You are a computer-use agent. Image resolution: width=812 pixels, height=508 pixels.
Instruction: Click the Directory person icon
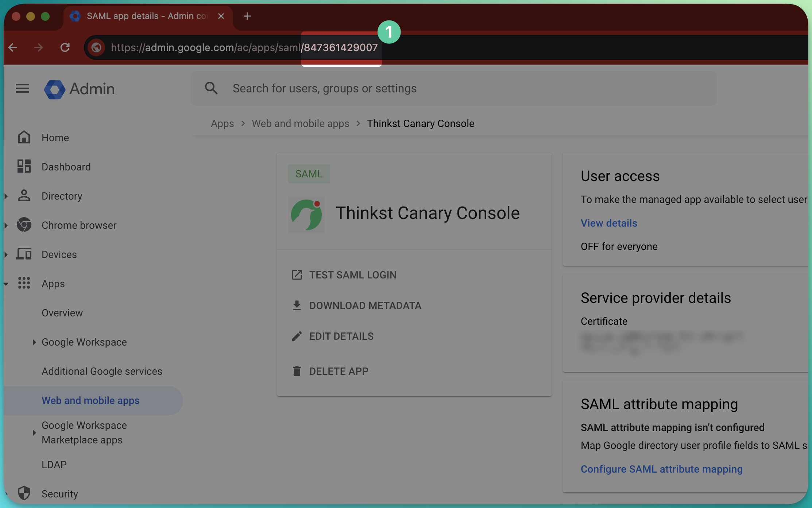[24, 196]
